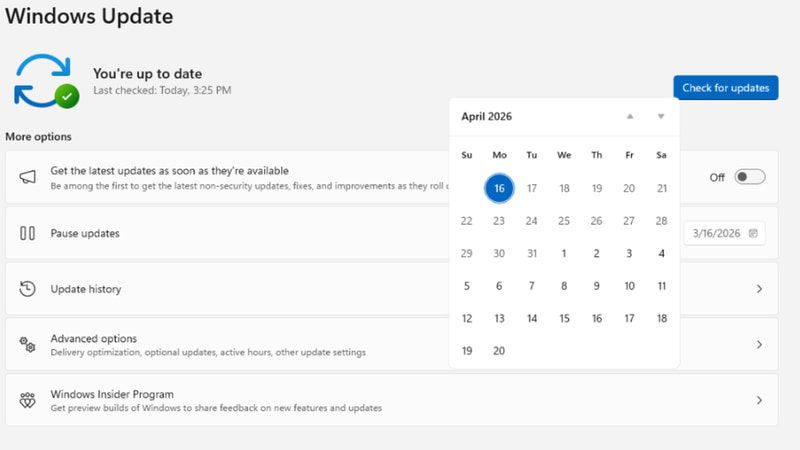Select date 13 in the calendar

point(499,318)
